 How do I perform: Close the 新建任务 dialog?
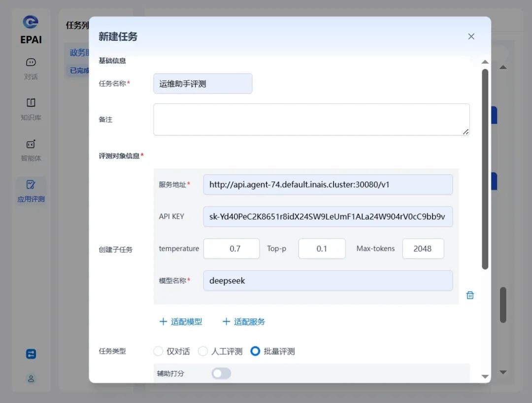[x=471, y=36]
